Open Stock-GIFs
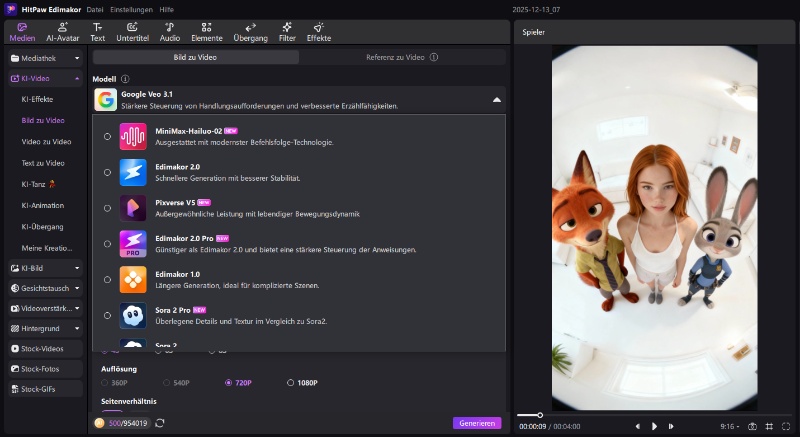The height and width of the screenshot is (437, 800). click(45, 389)
